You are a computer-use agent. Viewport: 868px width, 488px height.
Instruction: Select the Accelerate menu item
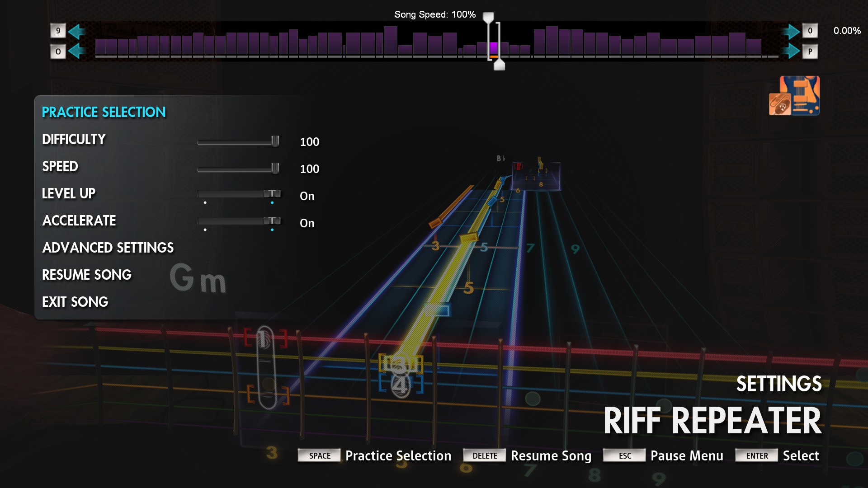pyautogui.click(x=79, y=221)
